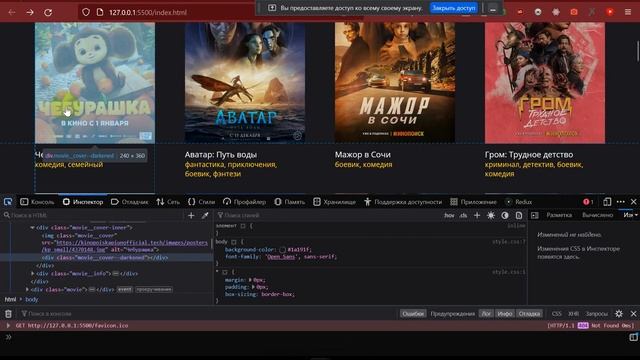
Task: Close the split console
Action: click(x=633, y=313)
